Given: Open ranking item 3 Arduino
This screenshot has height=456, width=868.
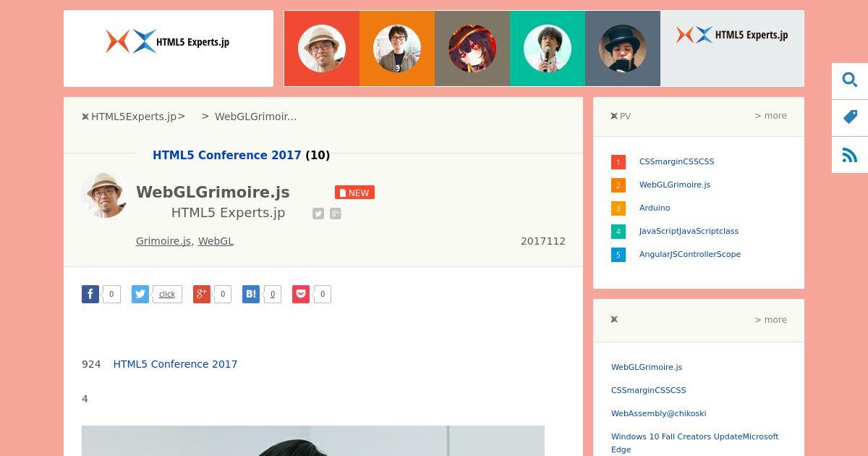Looking at the screenshot, I should [x=655, y=208].
